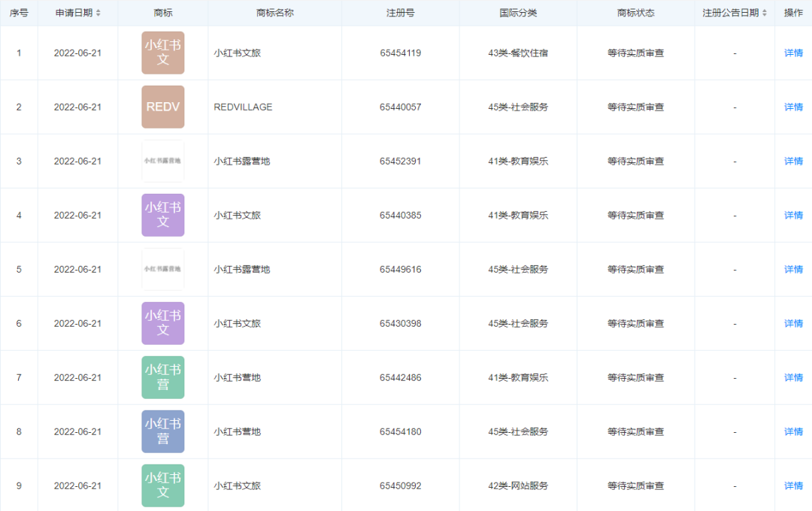Open 详情 for 42类-网站服务 trademark
The width and height of the screenshot is (812, 511).
click(x=793, y=486)
